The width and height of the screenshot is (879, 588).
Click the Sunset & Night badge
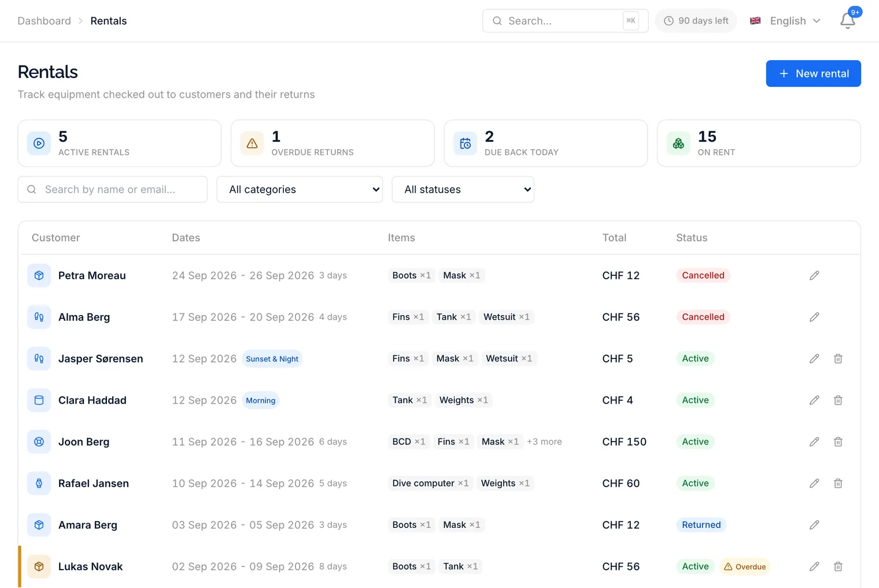click(272, 359)
